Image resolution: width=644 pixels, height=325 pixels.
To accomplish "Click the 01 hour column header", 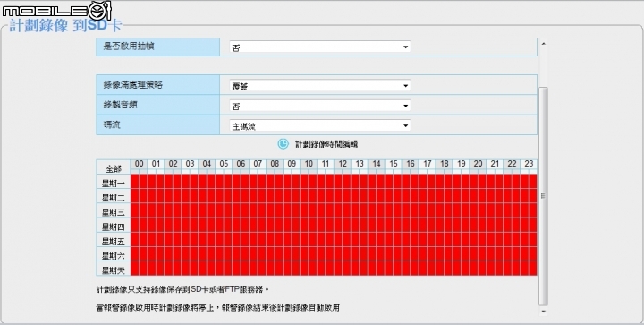I will (x=156, y=164).
